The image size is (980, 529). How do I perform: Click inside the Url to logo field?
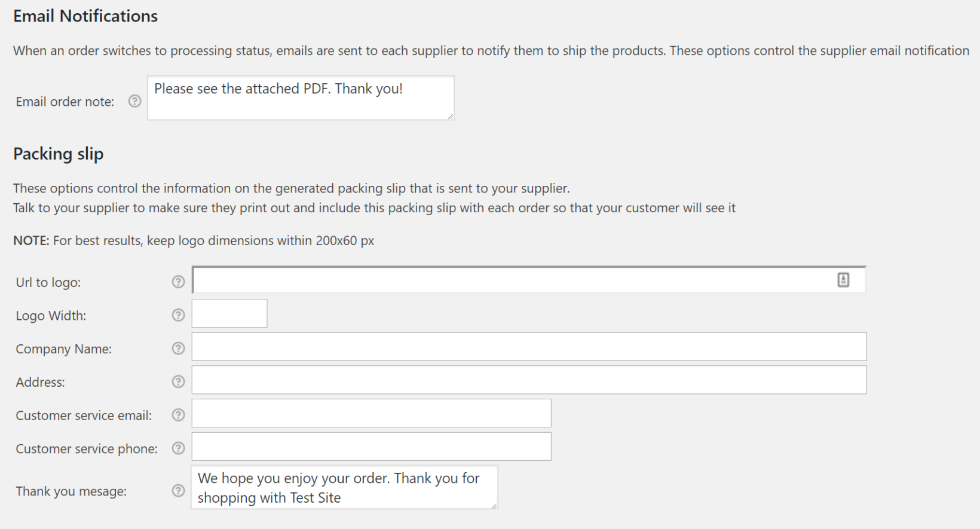pyautogui.click(x=478, y=279)
